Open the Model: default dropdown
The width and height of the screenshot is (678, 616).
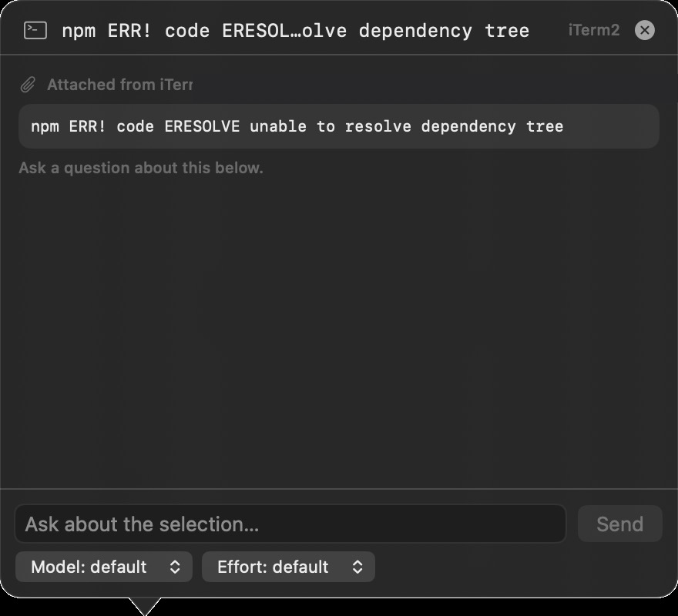104,567
